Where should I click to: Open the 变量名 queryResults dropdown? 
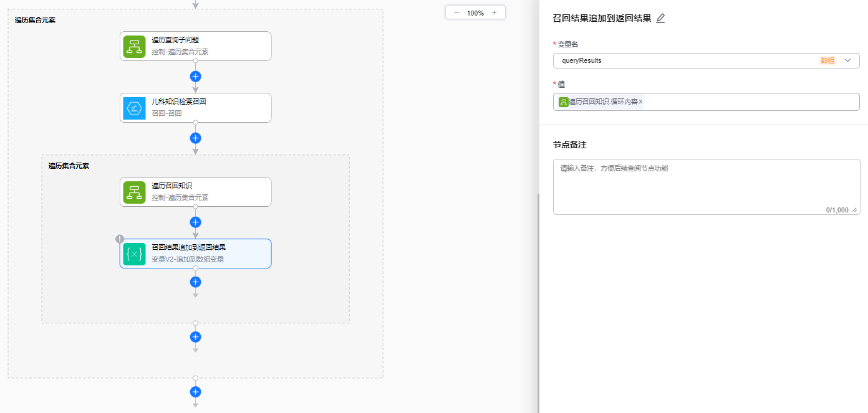click(x=686, y=60)
